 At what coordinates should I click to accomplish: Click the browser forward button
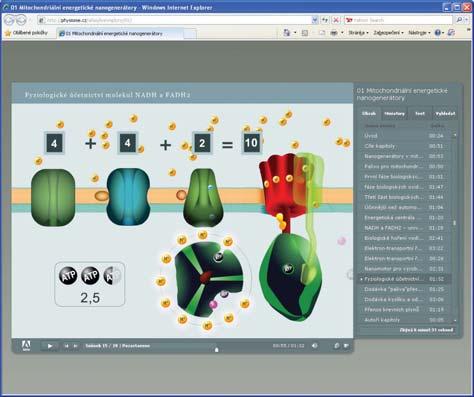[21, 20]
